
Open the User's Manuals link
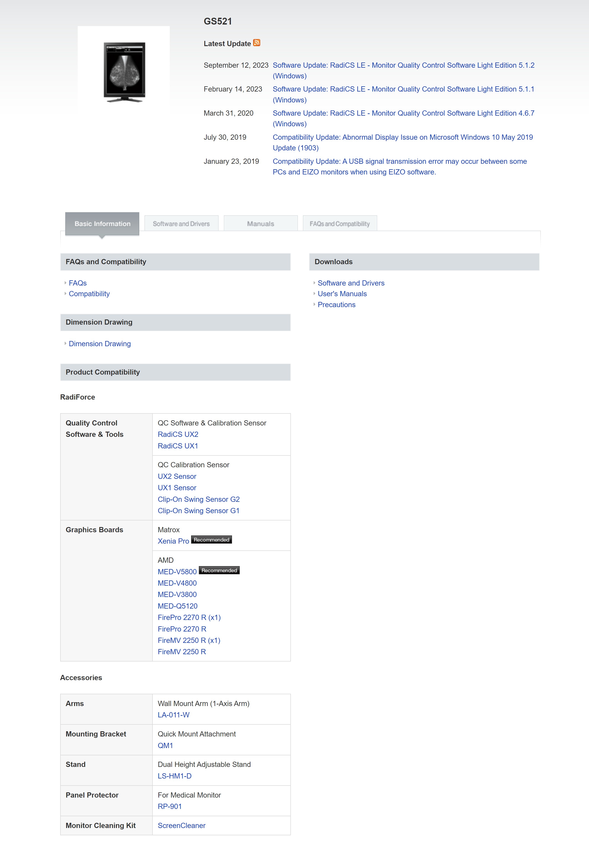point(342,293)
